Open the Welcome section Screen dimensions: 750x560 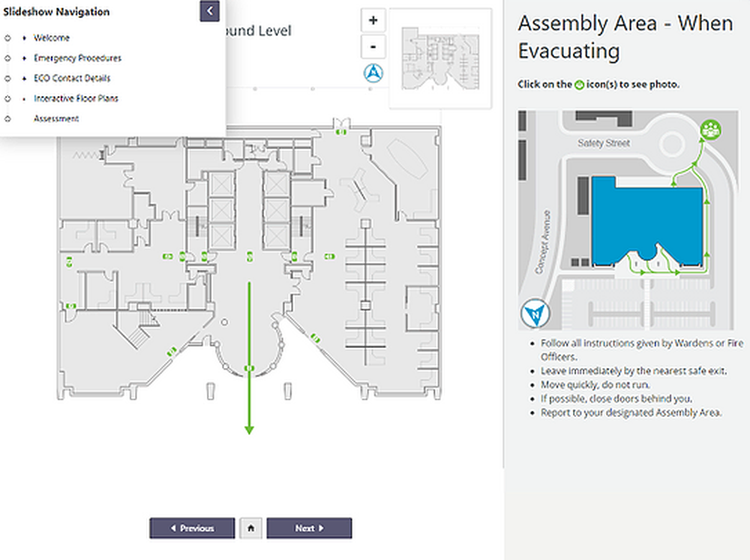click(x=52, y=37)
